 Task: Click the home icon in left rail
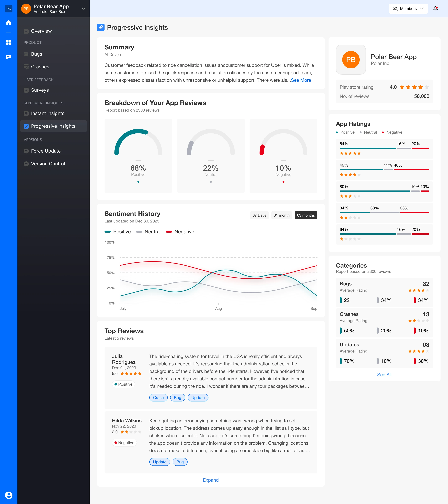pos(9,23)
